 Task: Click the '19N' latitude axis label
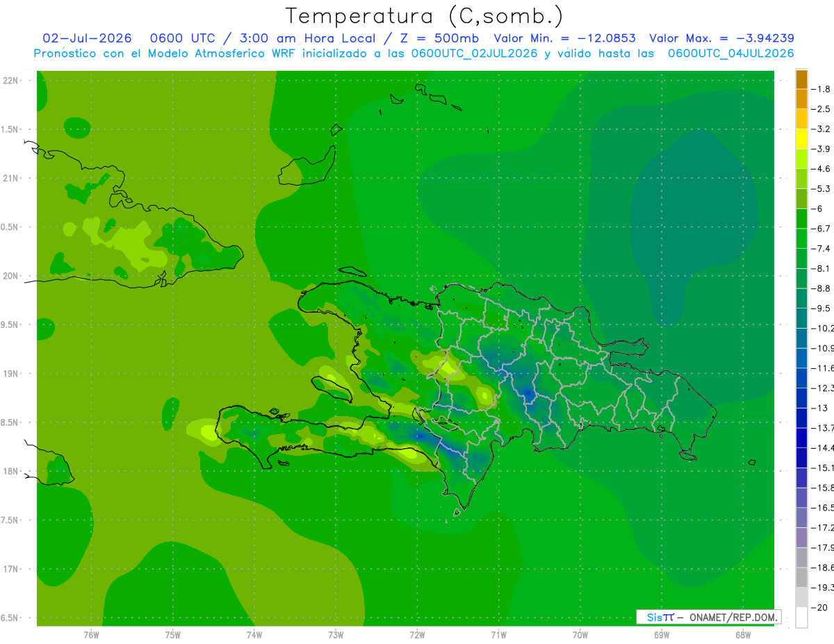click(11, 374)
